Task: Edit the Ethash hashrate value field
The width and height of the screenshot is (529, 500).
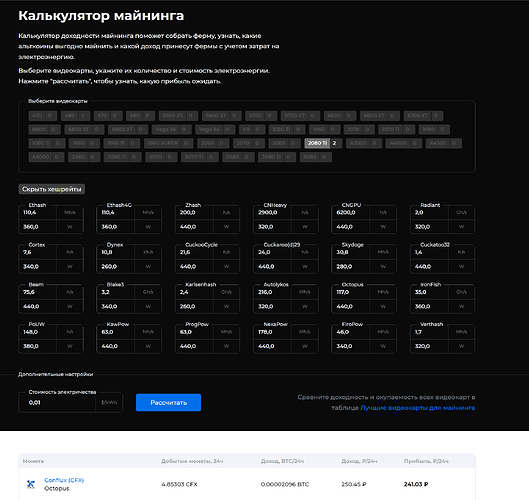Action: point(38,213)
